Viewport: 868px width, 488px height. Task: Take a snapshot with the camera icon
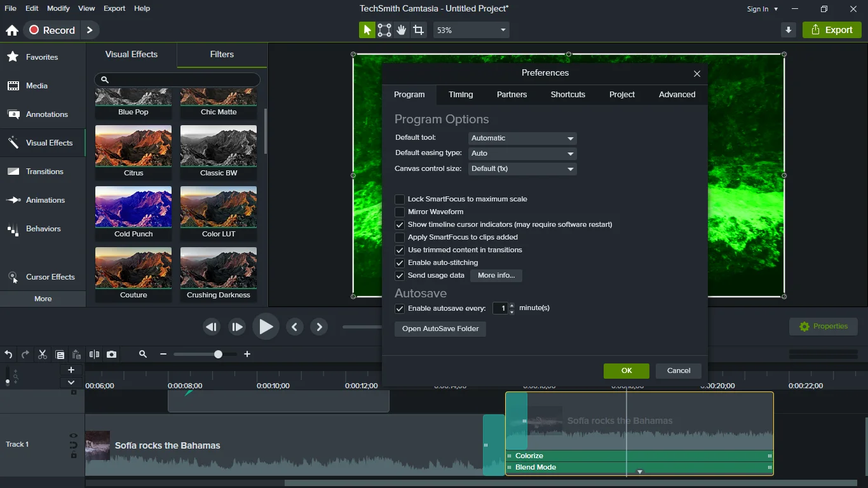point(112,355)
